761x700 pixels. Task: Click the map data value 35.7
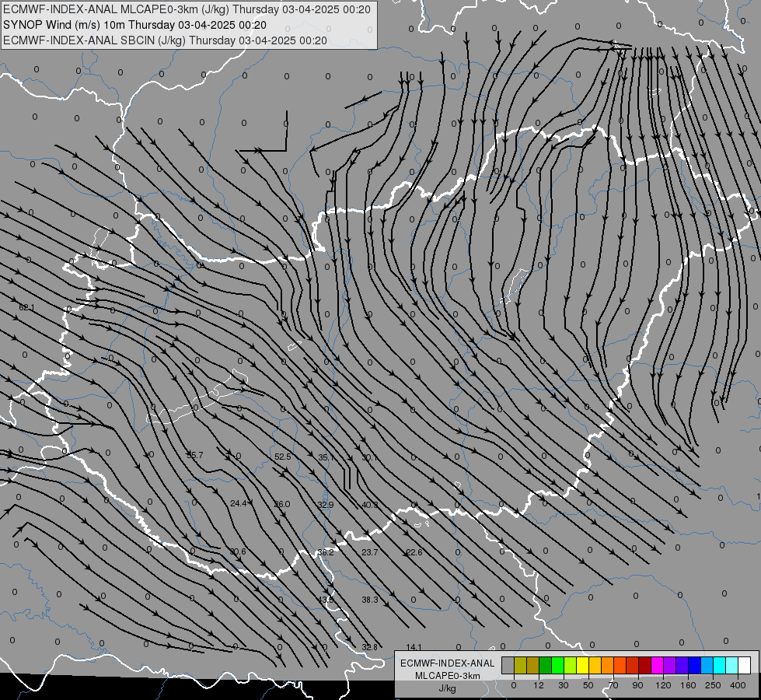point(194,455)
